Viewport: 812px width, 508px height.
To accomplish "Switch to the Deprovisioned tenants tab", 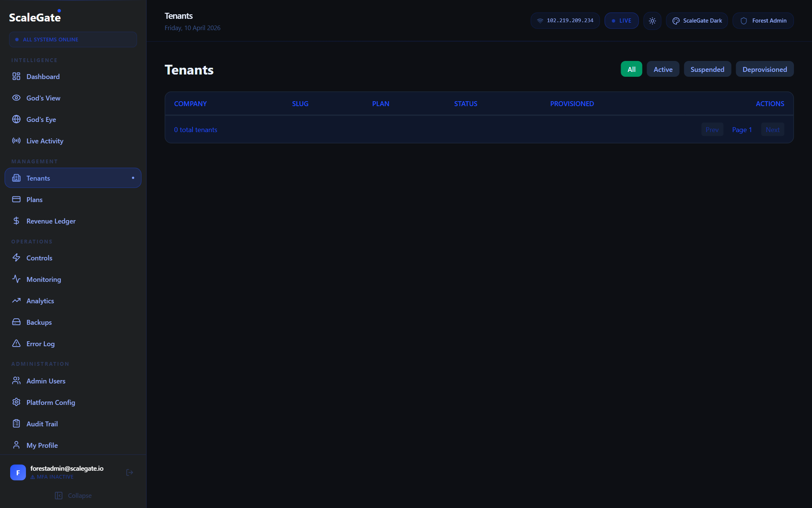I will [x=764, y=69].
